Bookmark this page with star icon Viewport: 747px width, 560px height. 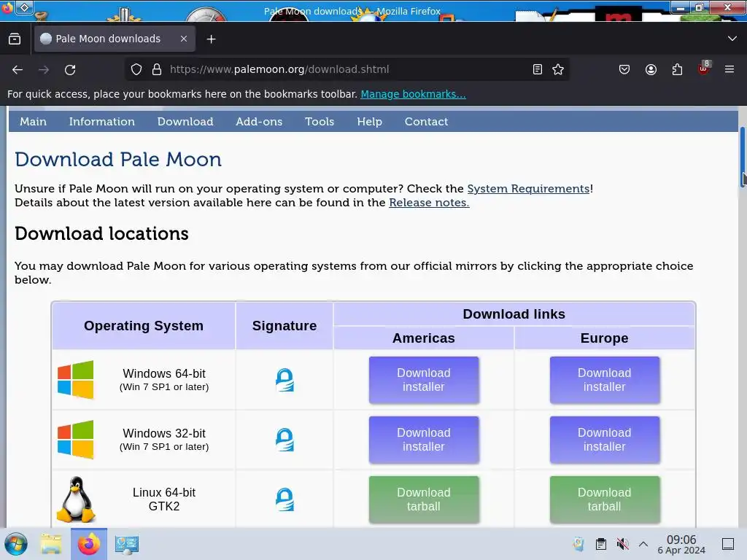coord(558,69)
